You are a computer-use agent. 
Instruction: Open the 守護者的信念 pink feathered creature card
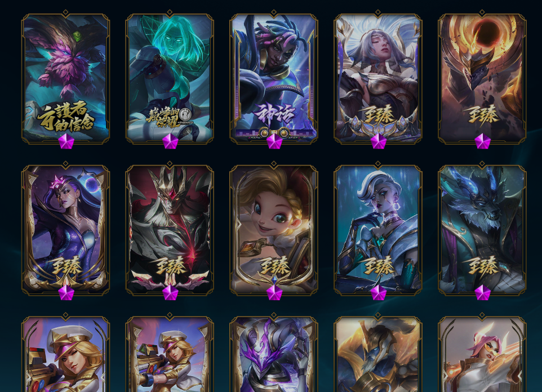(x=66, y=78)
